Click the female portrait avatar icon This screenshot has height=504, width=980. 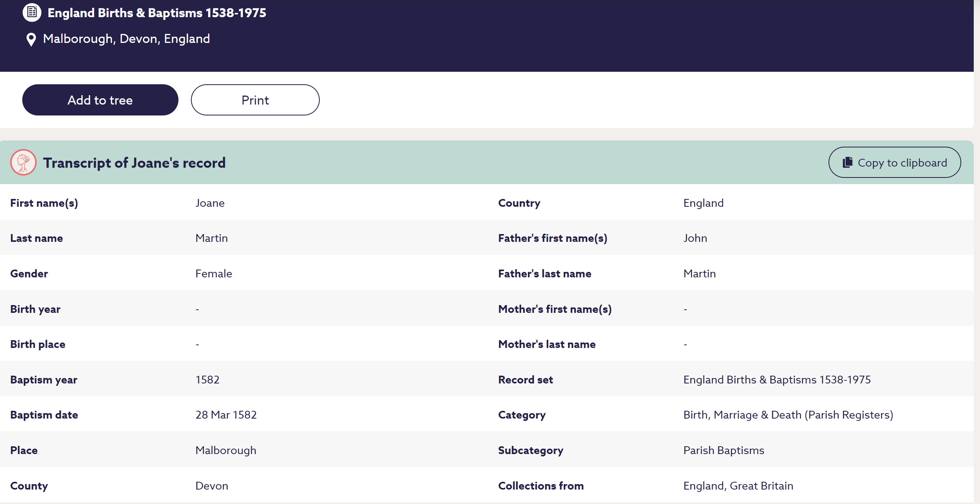coord(23,162)
